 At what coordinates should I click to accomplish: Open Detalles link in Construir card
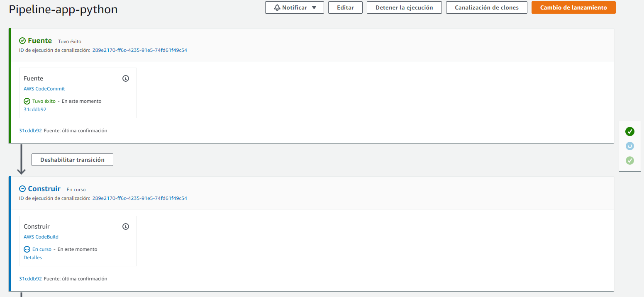click(33, 258)
